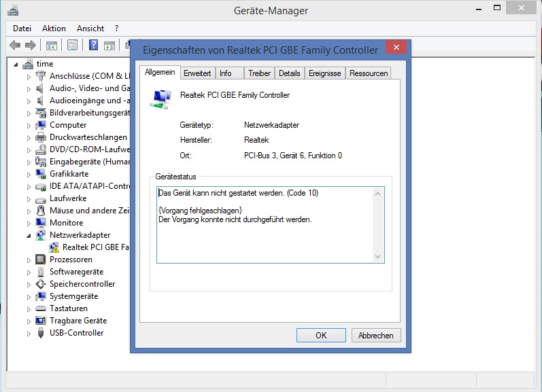Click the Tastaturen keyboard icon
Viewport: 542px width, 392px height.
[x=41, y=308]
